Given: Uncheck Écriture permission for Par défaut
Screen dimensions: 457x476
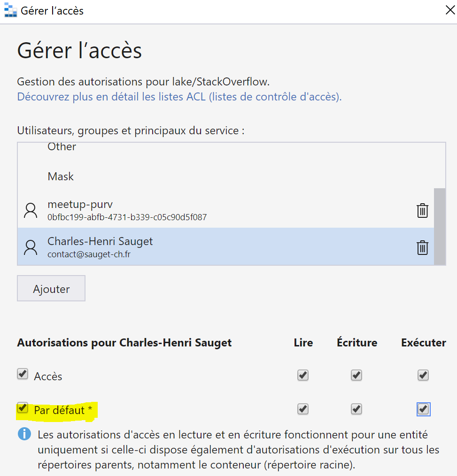Looking at the screenshot, I should pyautogui.click(x=356, y=409).
